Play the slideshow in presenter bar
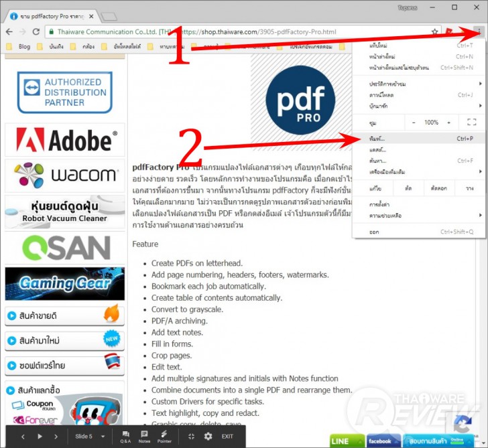Viewport: 488px width, 448px height. pyautogui.click(x=40, y=437)
